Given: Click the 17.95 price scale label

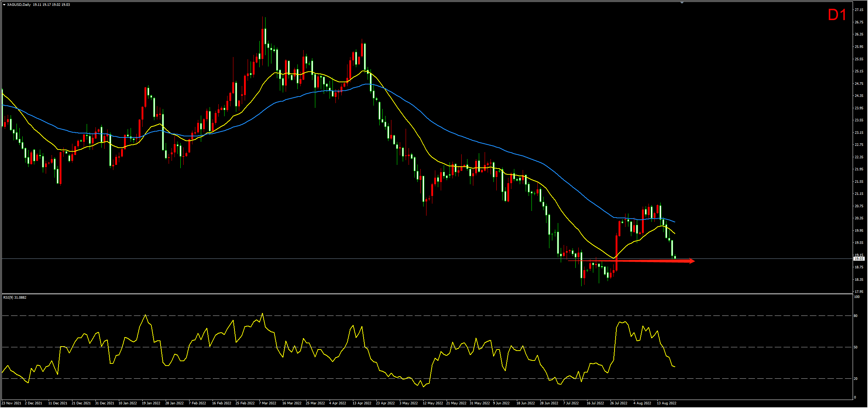Looking at the screenshot, I should point(858,292).
